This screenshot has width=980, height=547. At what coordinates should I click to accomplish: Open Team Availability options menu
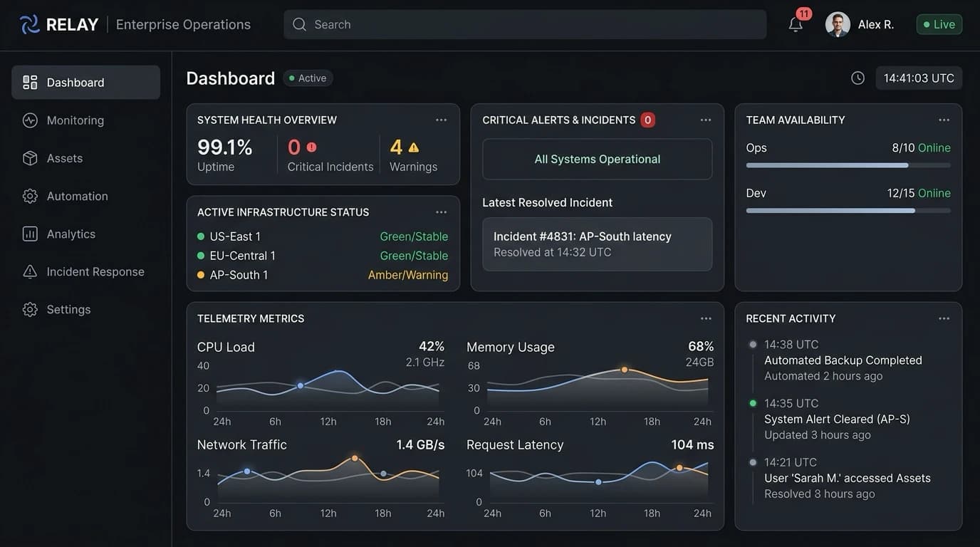coord(944,120)
